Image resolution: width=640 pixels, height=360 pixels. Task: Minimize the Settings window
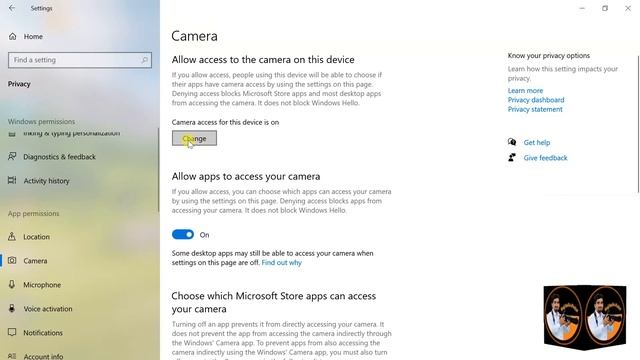coord(582,8)
